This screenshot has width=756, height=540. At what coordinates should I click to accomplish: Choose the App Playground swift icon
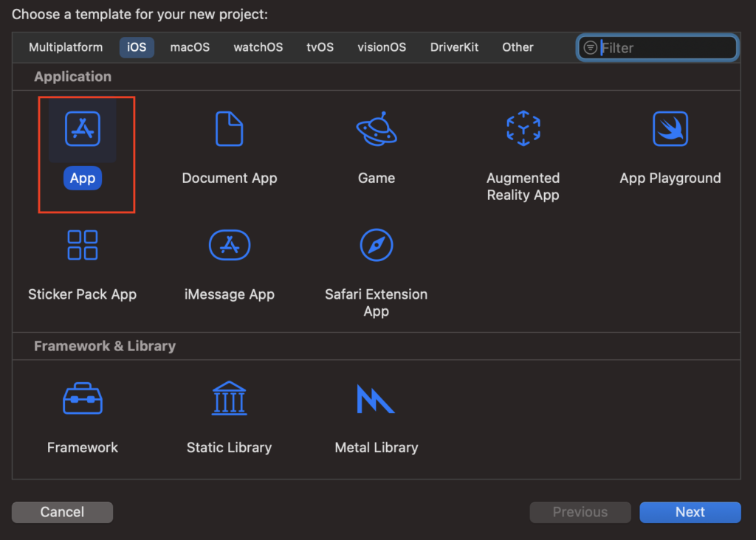(670, 128)
